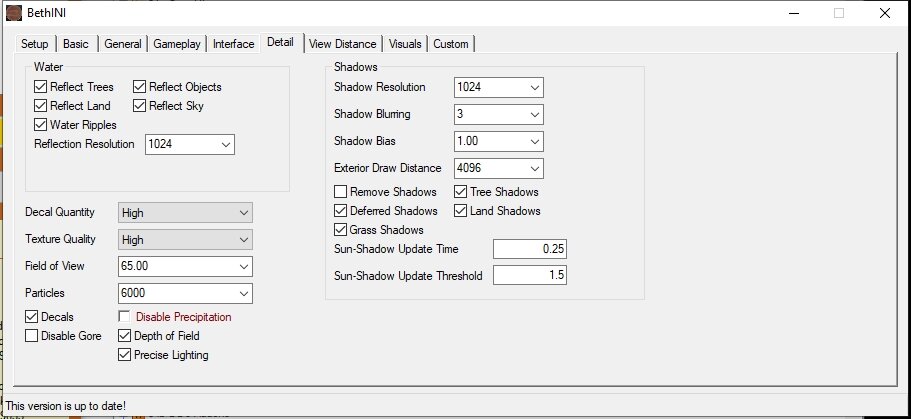
Task: Click the 'Decal Quantity' label
Action: [60, 212]
